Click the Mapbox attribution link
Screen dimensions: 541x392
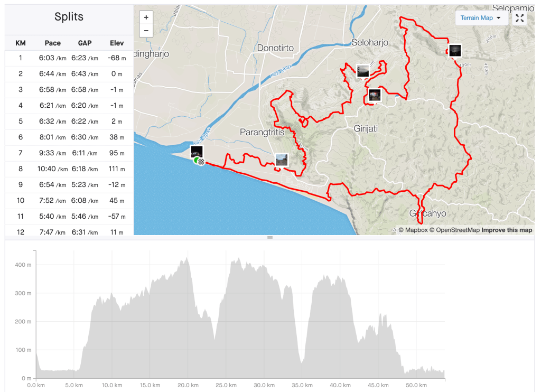(415, 230)
